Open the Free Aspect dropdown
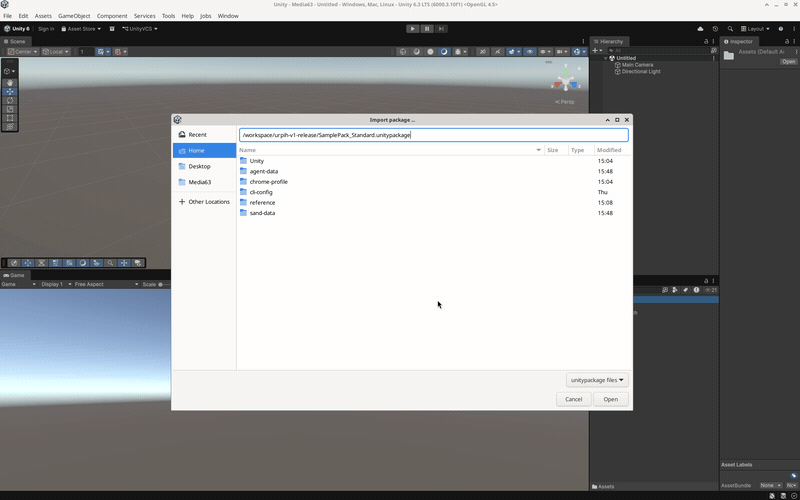Viewport: 800px width, 500px height. click(x=106, y=284)
